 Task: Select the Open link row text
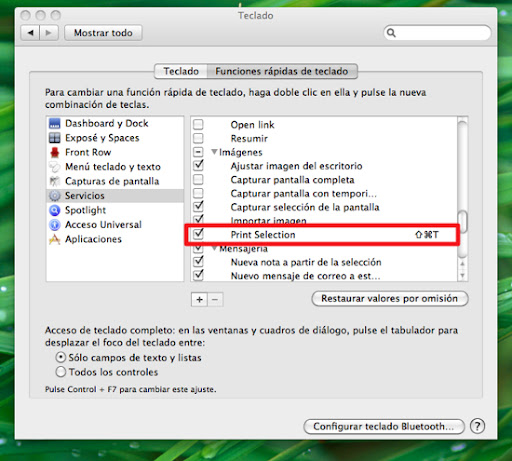point(252,125)
